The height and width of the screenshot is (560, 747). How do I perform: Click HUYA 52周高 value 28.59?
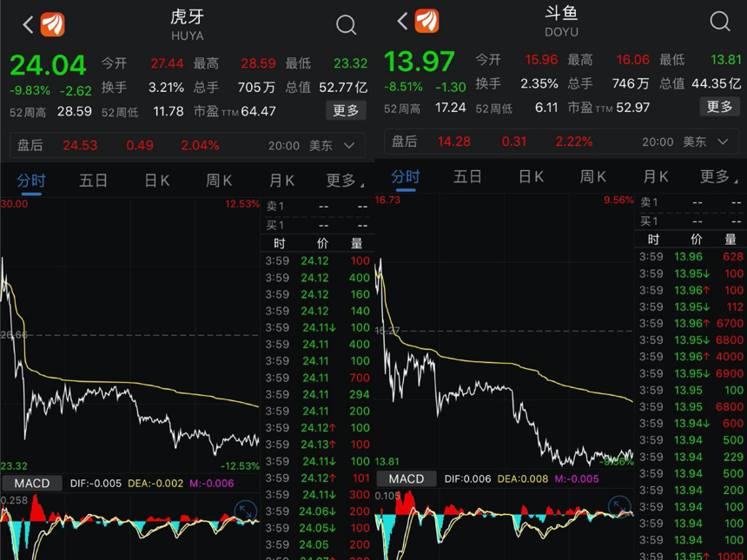pyautogui.click(x=75, y=111)
